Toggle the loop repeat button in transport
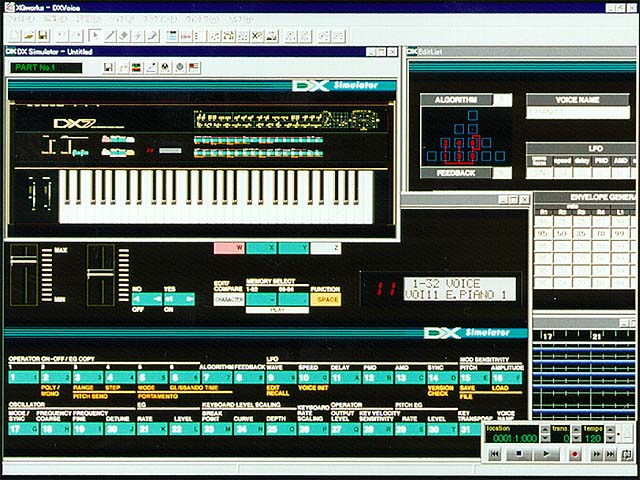Image resolution: width=640 pixels, height=480 pixels. tap(627, 453)
